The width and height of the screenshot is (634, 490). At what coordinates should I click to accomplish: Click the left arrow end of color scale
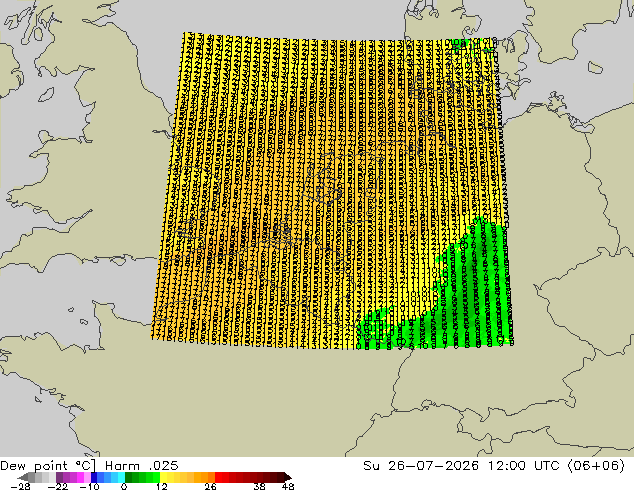click(x=23, y=477)
